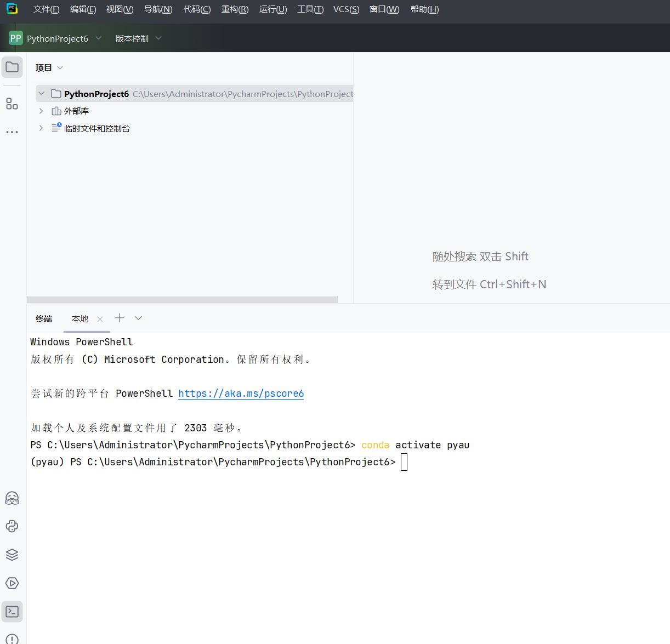Select the PythonProject6 tree row

(195, 94)
